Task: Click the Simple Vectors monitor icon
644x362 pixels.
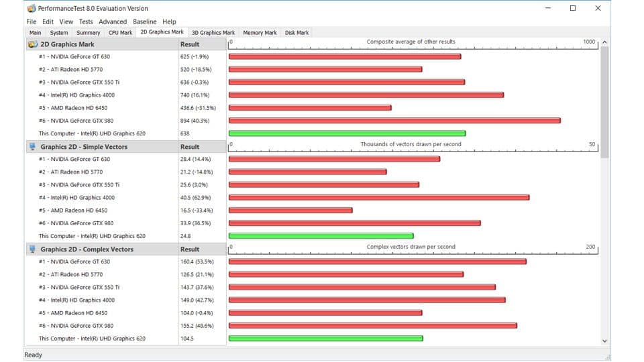Action: point(32,147)
